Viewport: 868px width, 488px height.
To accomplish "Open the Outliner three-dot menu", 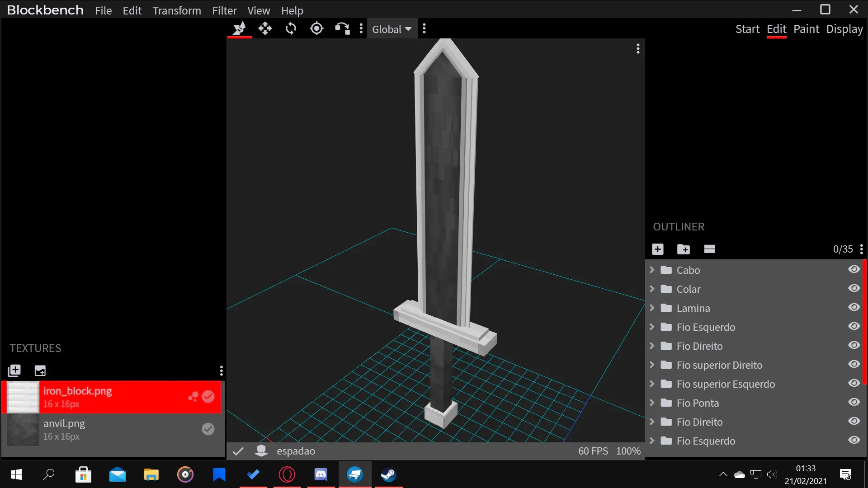I will pyautogui.click(x=862, y=249).
